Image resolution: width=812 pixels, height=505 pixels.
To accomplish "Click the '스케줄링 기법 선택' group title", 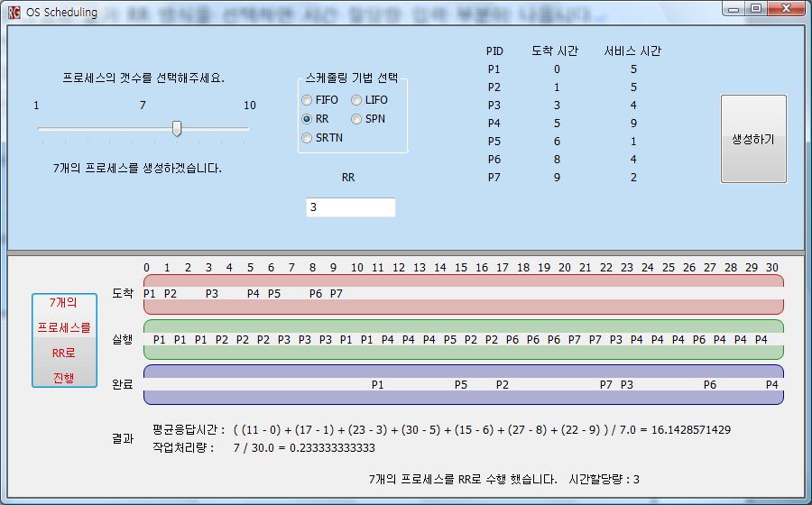I will point(352,78).
